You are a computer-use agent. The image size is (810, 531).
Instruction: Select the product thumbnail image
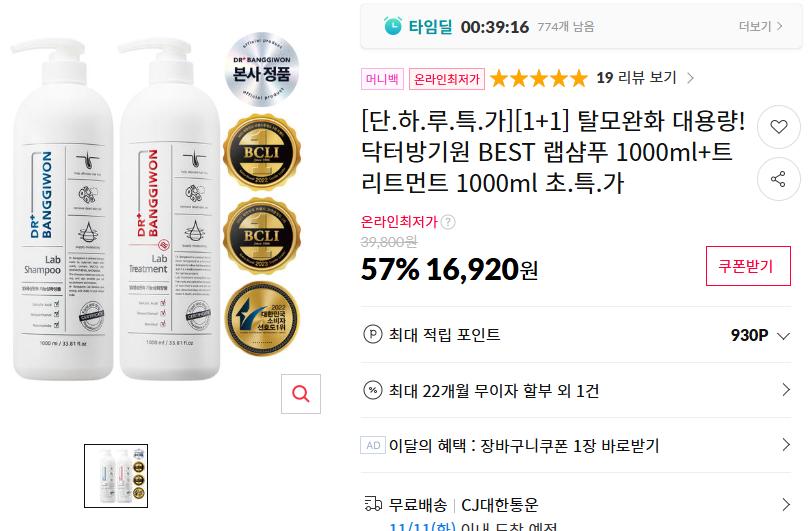(x=116, y=476)
